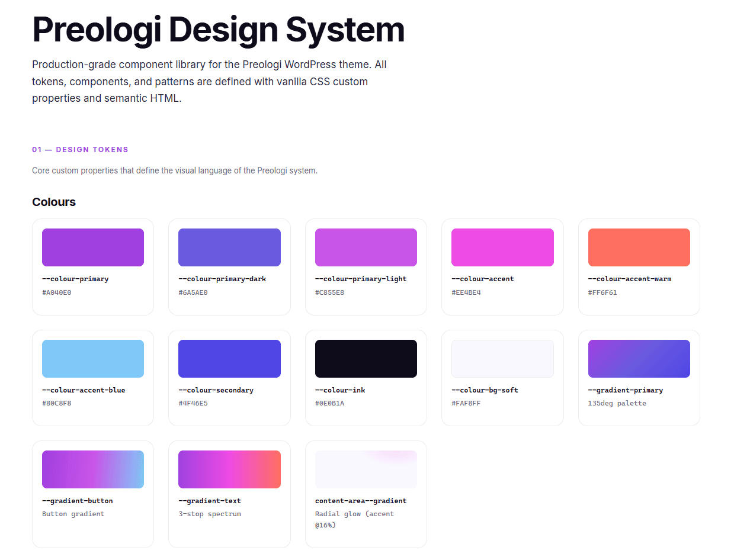Click the '135deg palette' description
The width and height of the screenshot is (734, 560).
click(x=617, y=404)
